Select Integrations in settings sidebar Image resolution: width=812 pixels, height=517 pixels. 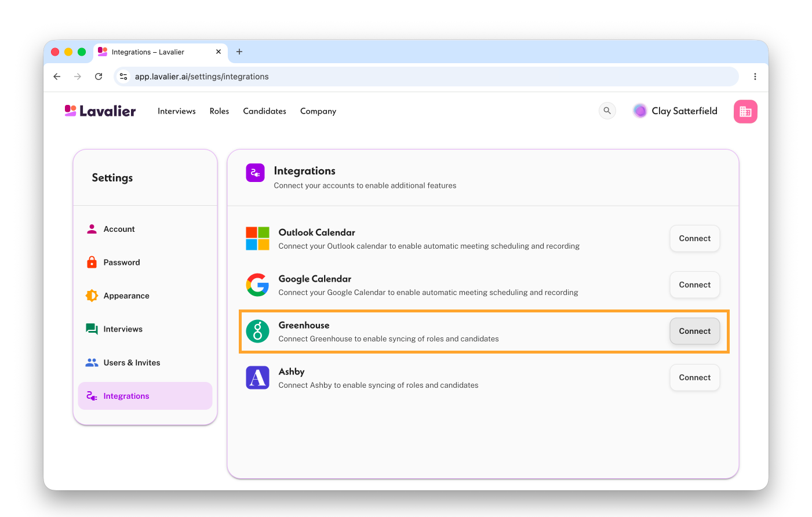coord(145,396)
